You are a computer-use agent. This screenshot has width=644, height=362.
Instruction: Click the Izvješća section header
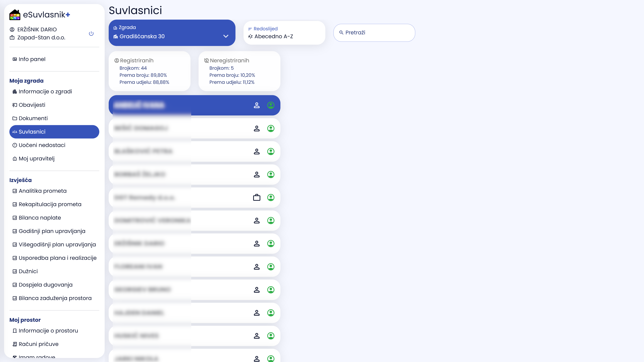[x=20, y=180]
